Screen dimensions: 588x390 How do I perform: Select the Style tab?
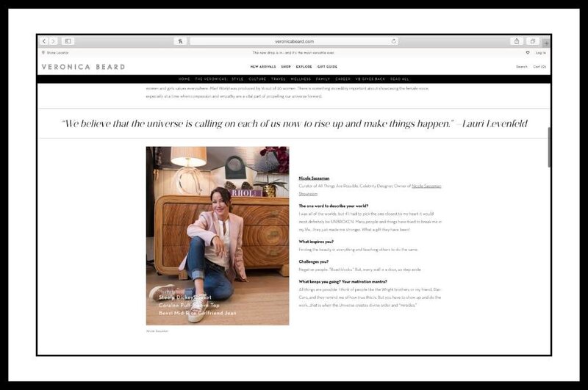tap(237, 79)
